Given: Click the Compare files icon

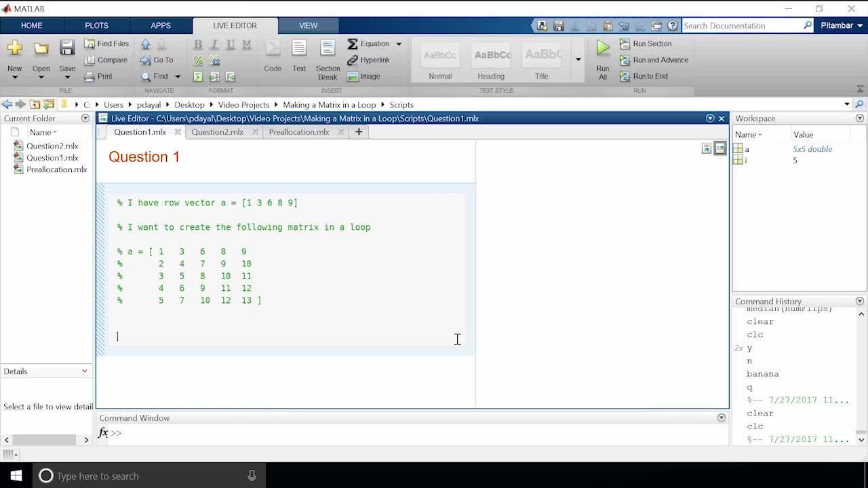Looking at the screenshot, I should (x=90, y=60).
